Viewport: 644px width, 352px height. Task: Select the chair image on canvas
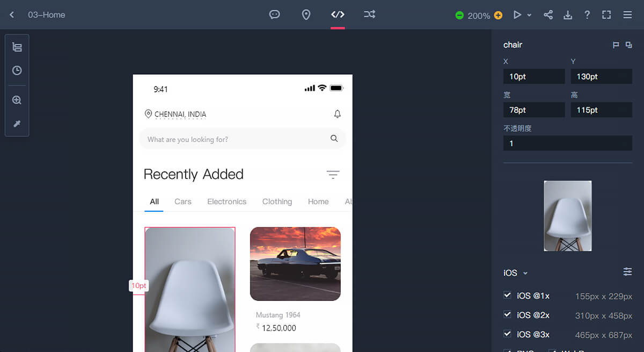pyautogui.click(x=190, y=289)
